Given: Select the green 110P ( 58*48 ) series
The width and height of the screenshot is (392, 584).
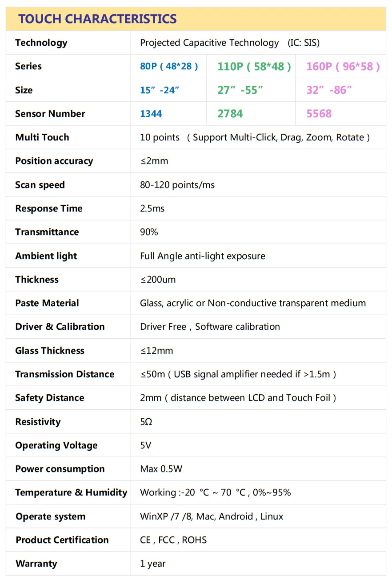Looking at the screenshot, I should 254,67.
